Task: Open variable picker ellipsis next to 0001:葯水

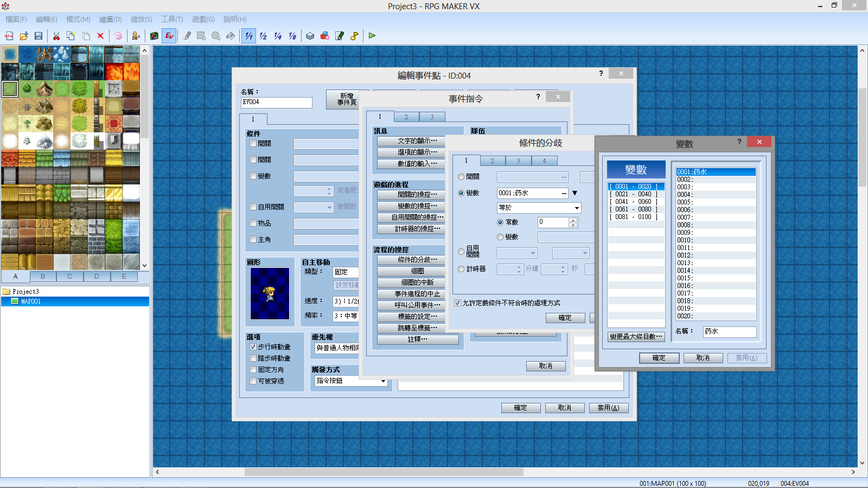Action: pos(564,193)
